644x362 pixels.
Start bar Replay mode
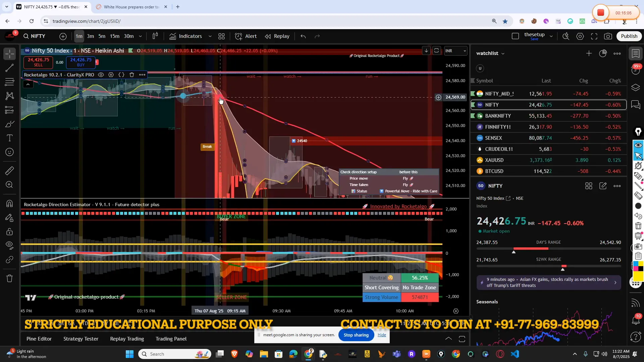click(x=277, y=36)
